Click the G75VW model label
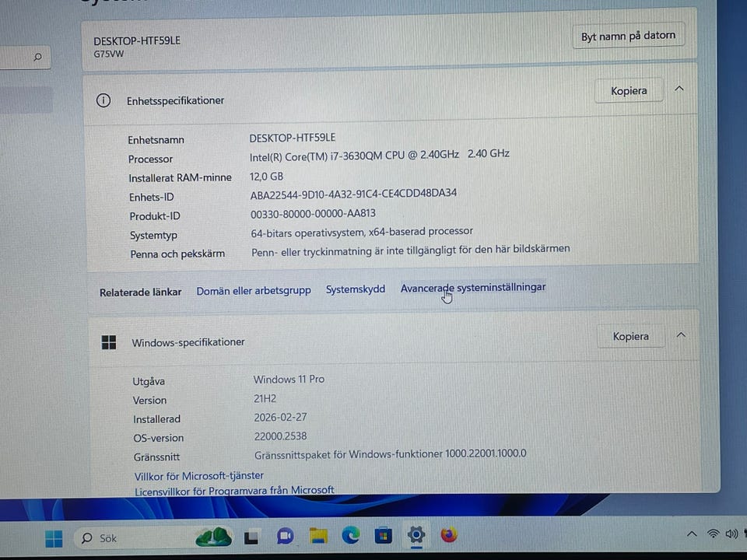The width and height of the screenshot is (747, 560). coord(109,54)
